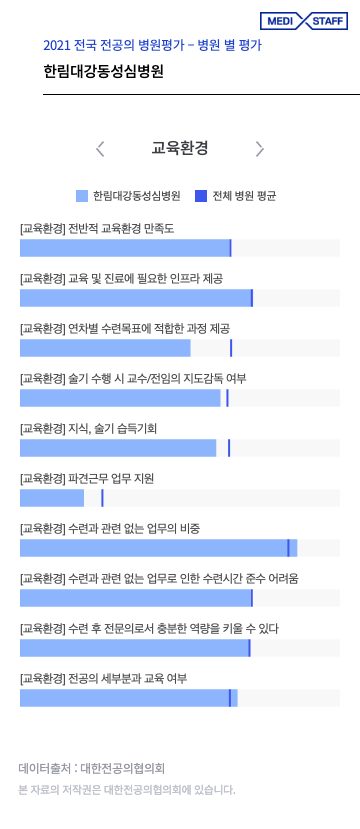Click the 파견근무 업무 지원 bar

(180, 498)
